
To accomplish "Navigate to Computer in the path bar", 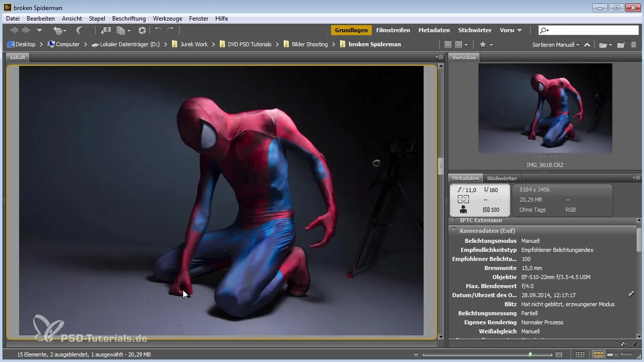I will click(63, 44).
